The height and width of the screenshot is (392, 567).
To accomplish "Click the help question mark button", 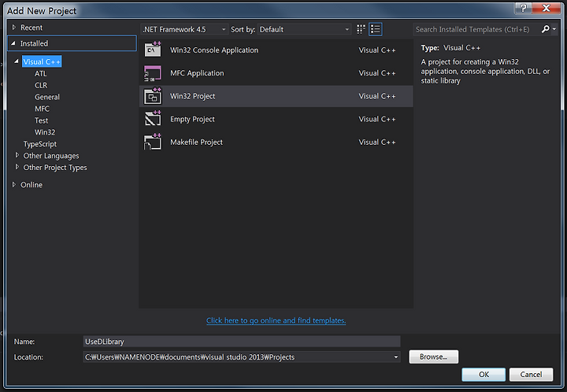I will pyautogui.click(x=523, y=8).
